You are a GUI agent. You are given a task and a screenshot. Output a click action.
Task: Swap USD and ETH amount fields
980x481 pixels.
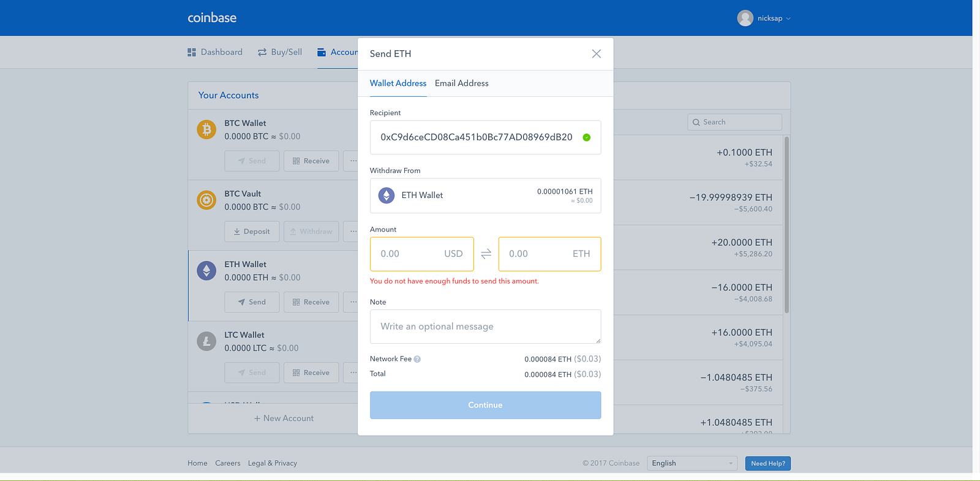pyautogui.click(x=486, y=254)
